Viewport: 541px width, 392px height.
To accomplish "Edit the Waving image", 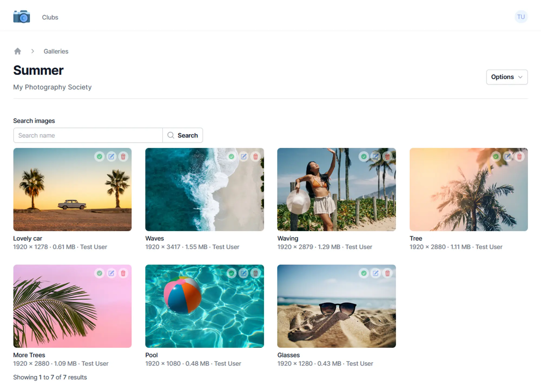I will pos(375,156).
